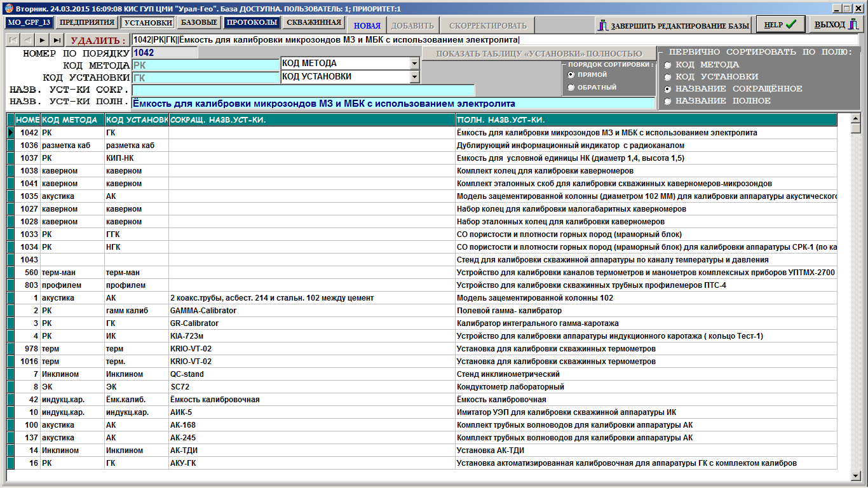868x488 pixels.
Task: Choose НАЗВАНИЕ СОКРАЩЁННОЕ sorting radio option
Action: pyautogui.click(x=667, y=89)
